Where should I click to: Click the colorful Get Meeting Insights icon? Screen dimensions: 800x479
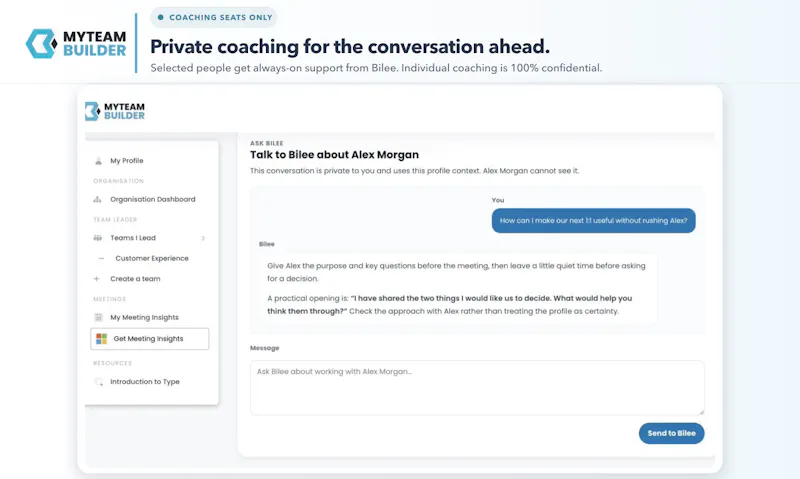[102, 339]
